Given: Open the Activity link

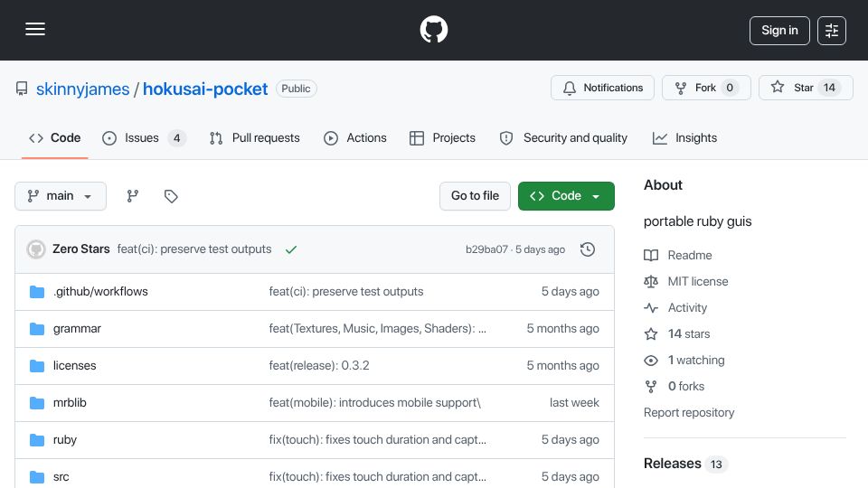Looking at the screenshot, I should [675, 307].
